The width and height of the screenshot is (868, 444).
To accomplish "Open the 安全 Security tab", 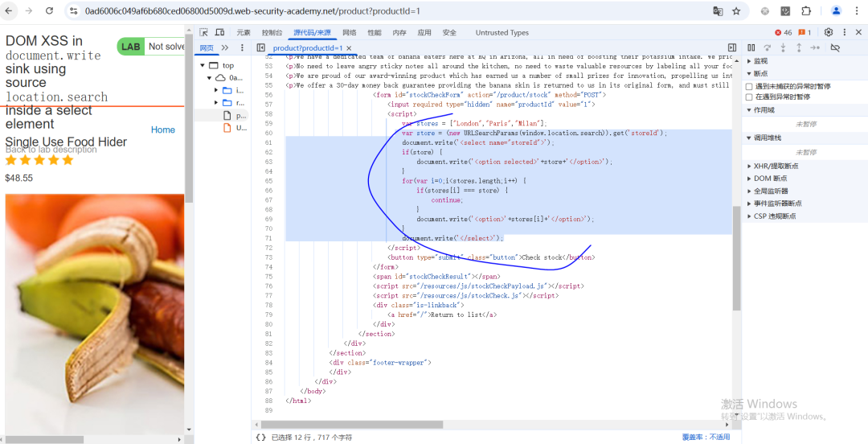I will pyautogui.click(x=449, y=33).
